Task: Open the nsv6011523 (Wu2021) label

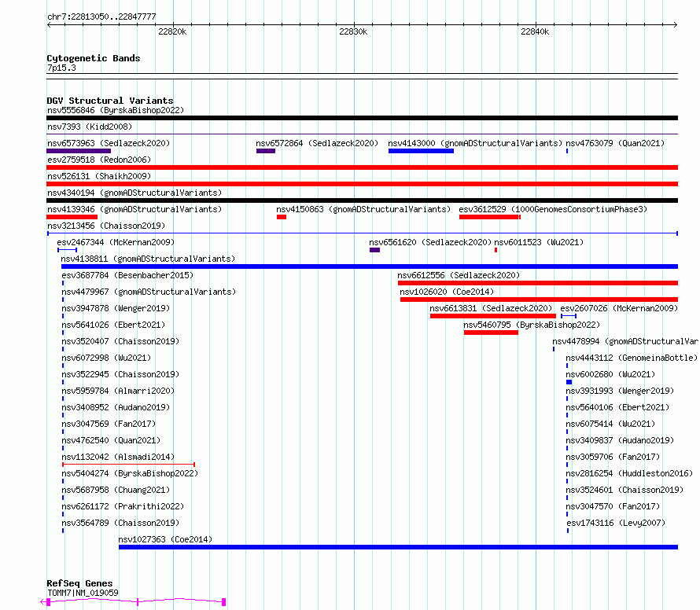Action: (539, 242)
